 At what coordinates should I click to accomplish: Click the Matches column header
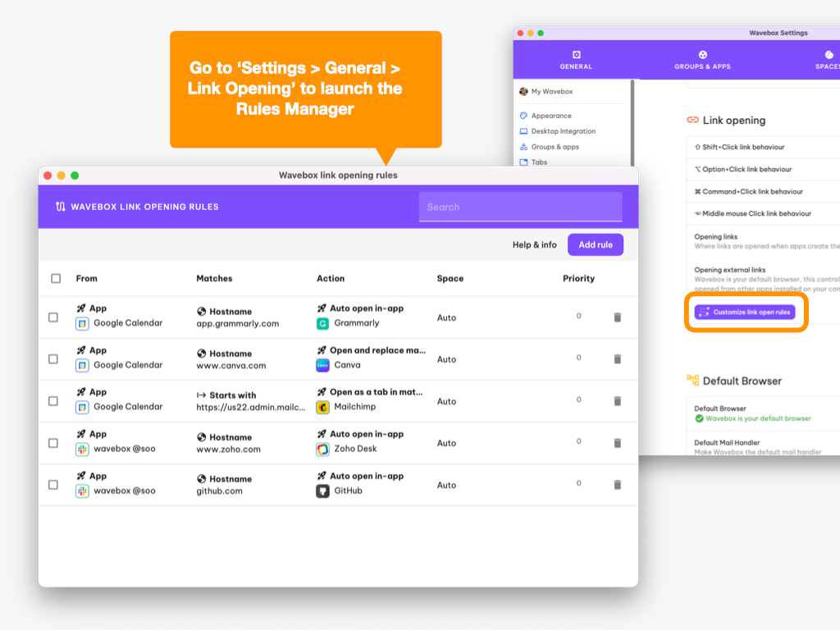[x=214, y=278]
